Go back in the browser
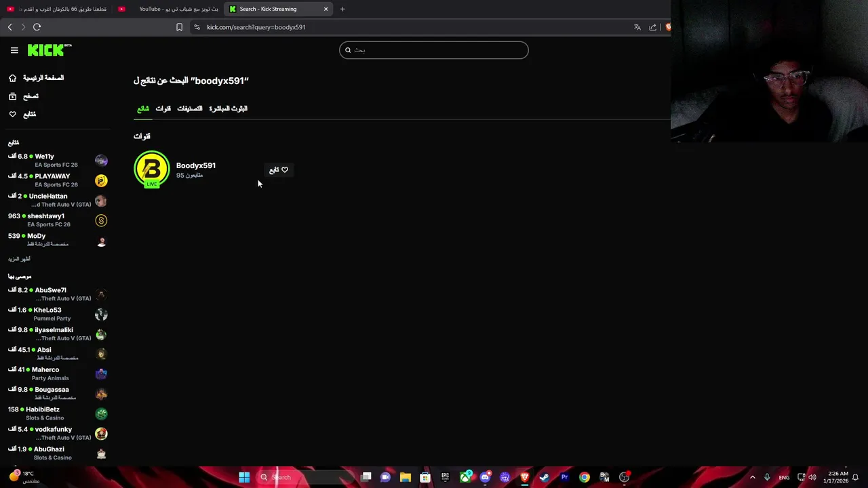 coord(9,27)
